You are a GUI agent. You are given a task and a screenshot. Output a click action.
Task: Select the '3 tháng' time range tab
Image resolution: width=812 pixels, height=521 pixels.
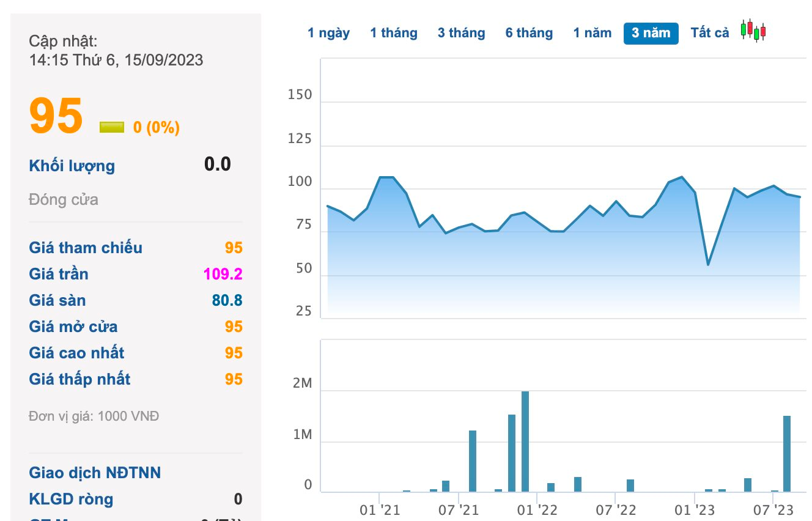tap(462, 33)
